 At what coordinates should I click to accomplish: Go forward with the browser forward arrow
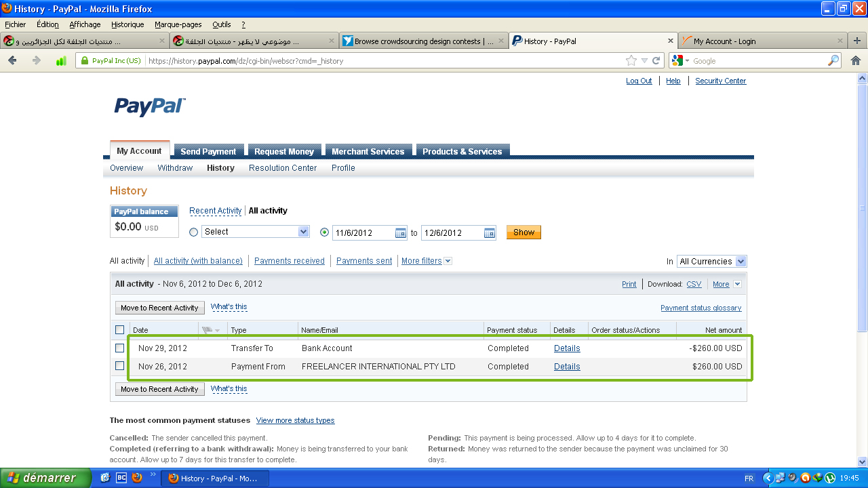(37, 60)
